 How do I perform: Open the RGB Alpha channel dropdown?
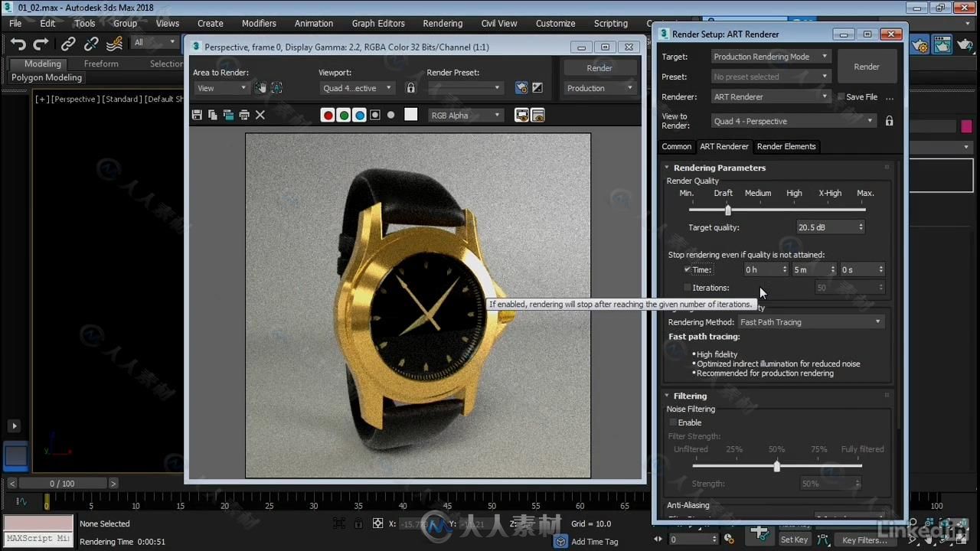465,115
